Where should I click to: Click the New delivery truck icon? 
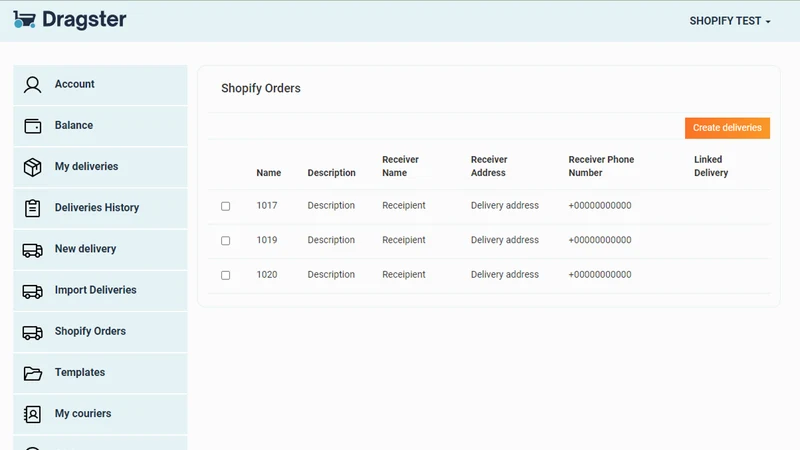33,249
